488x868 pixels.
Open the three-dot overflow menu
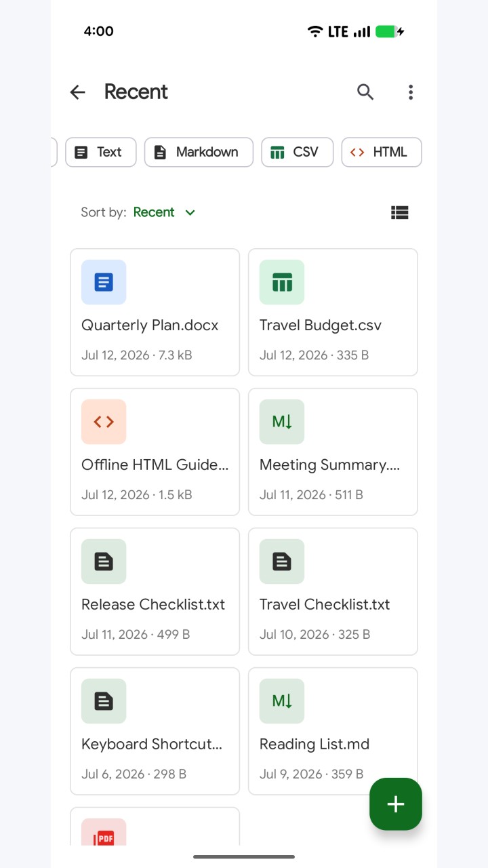[x=411, y=92]
